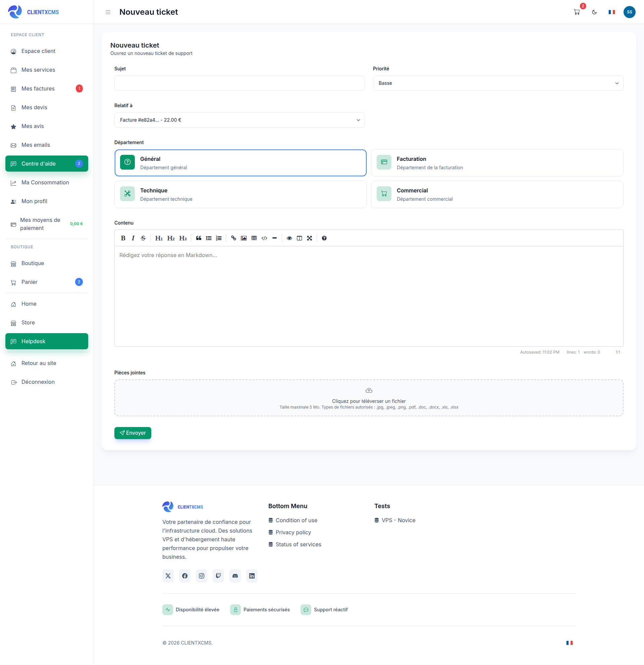The height and width of the screenshot is (665, 644).
Task: Open the Status of services link
Action: (x=298, y=545)
